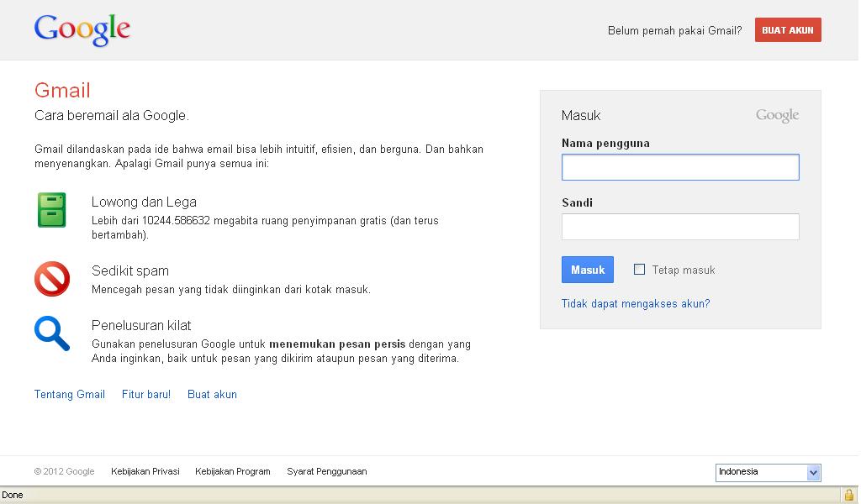Screen dimensions: 861x504
Task: Click the grey Google logo in the Masuk panel
Action: click(x=776, y=115)
